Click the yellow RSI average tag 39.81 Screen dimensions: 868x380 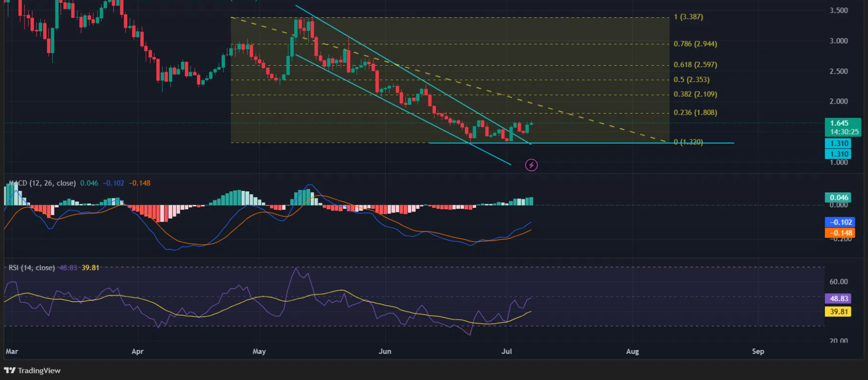[839, 312]
